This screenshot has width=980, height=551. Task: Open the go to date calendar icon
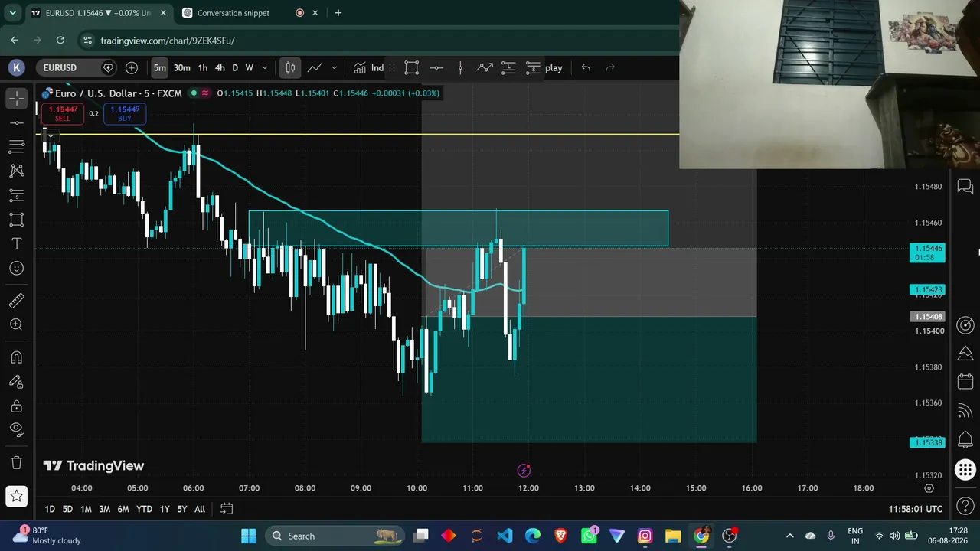[x=227, y=509]
